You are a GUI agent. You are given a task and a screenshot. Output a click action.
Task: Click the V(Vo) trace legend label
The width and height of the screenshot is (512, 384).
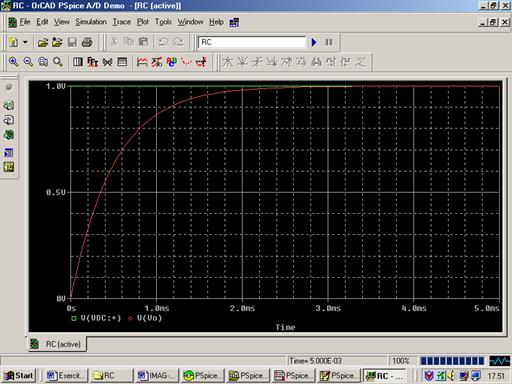(x=149, y=318)
